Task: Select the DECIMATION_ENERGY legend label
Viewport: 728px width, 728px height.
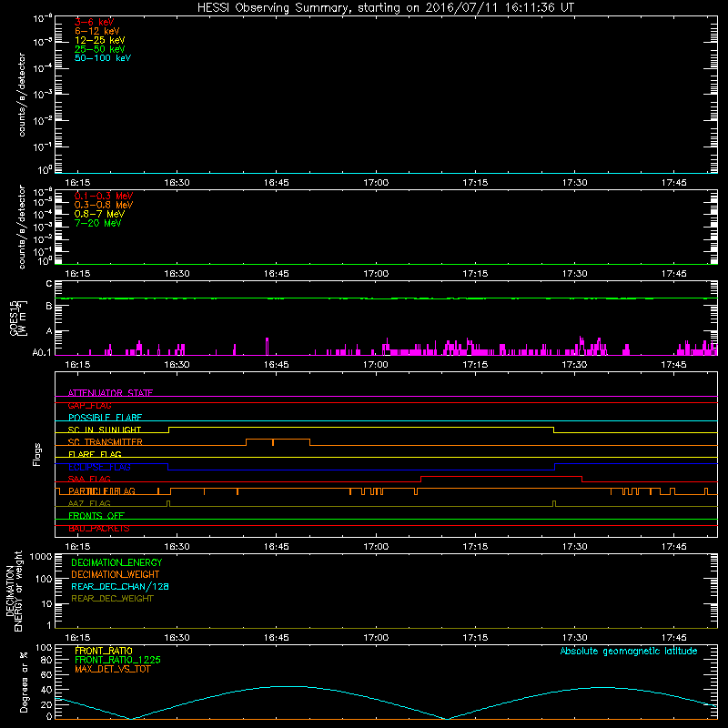Action: (116, 562)
